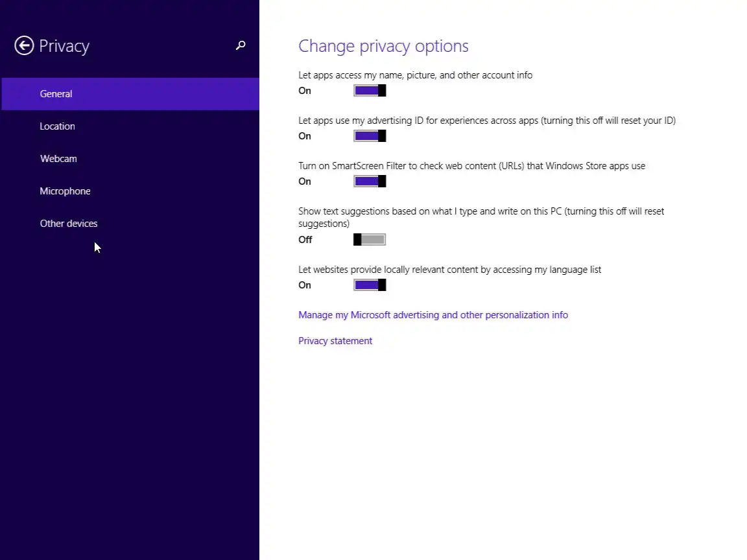The height and width of the screenshot is (560, 747).
Task: Click the Off label for text suggestions
Action: (305, 240)
